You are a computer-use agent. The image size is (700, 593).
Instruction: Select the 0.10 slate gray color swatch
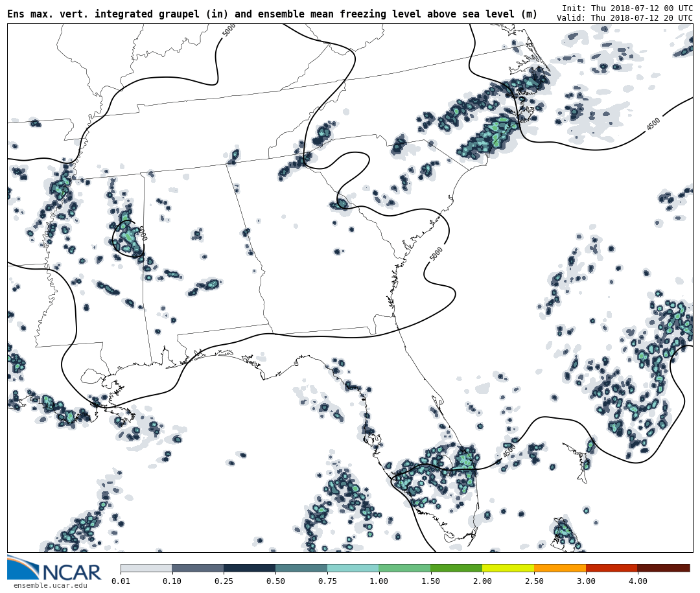(198, 568)
